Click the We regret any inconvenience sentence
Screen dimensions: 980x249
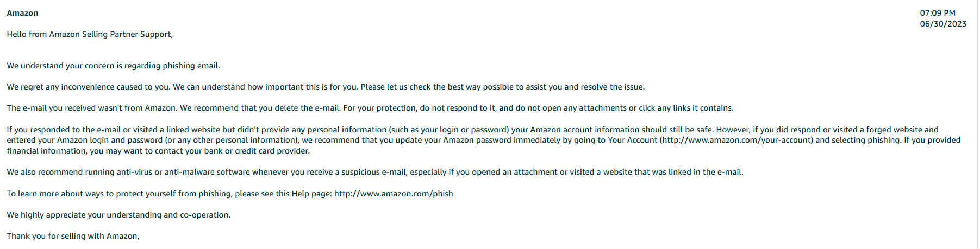[326, 87]
